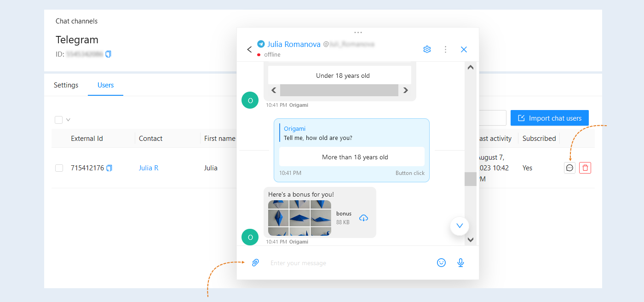The width and height of the screenshot is (644, 302).
Task: Tick the select-all users checkbox
Action: click(x=59, y=120)
